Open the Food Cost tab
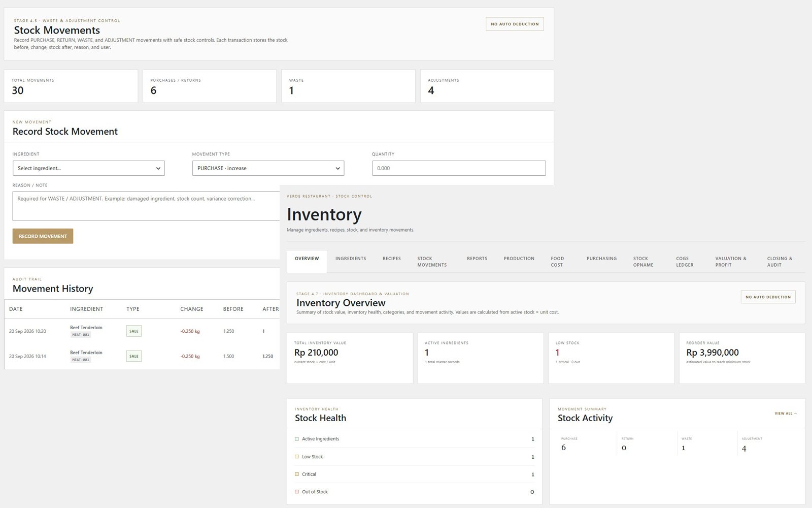Screen dimensions: 812x508 click(x=557, y=262)
